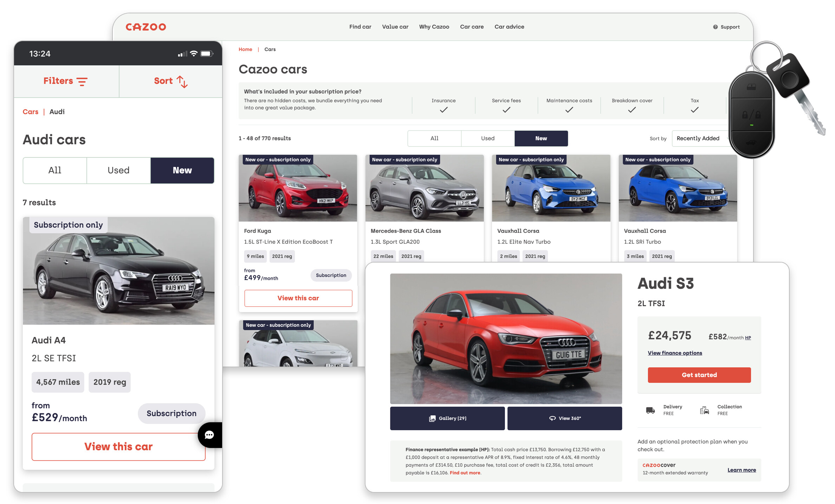Click 'cazoocover' warranty text

pos(659,465)
